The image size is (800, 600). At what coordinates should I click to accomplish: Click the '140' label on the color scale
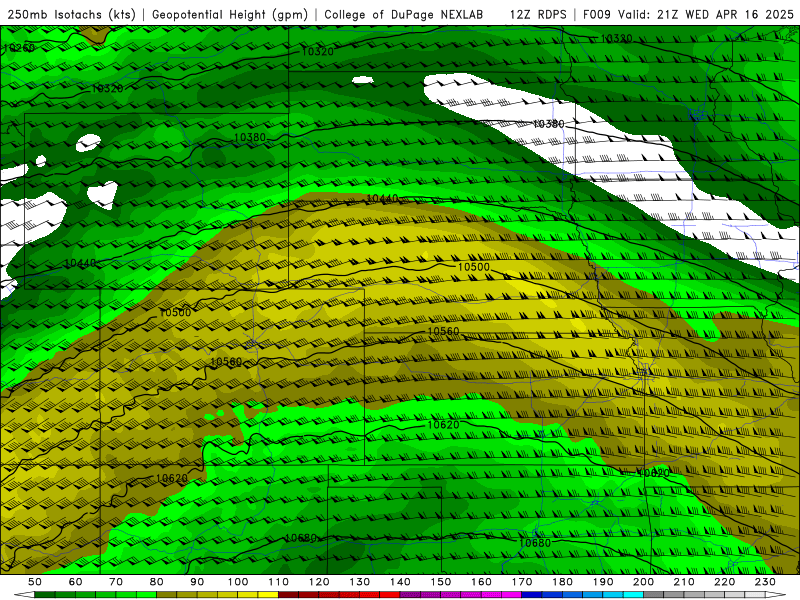(x=400, y=582)
